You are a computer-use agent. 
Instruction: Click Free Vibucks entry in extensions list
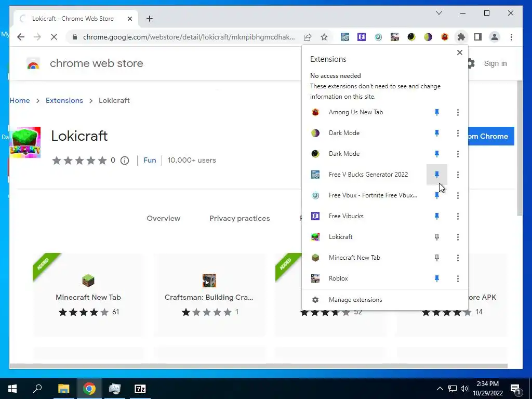point(364,216)
